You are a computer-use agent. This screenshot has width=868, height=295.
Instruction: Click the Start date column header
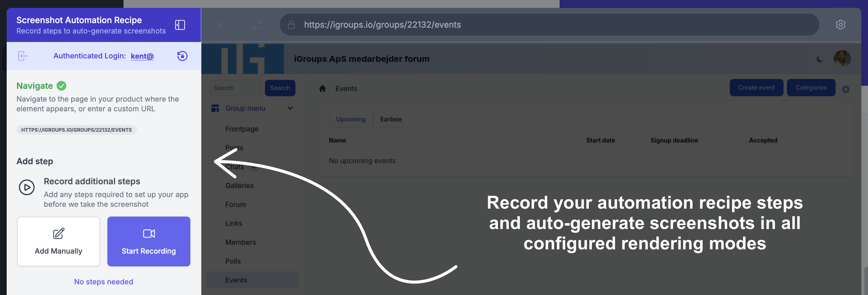pos(600,141)
